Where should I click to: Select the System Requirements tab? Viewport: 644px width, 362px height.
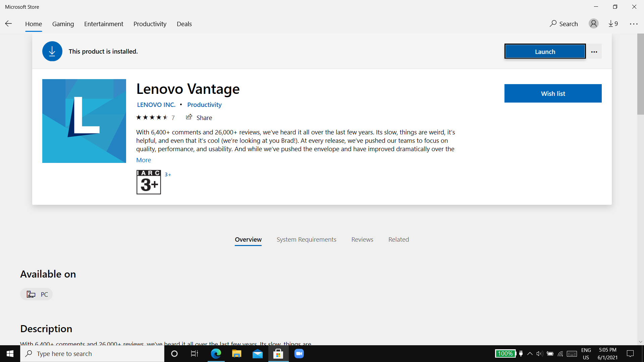tap(306, 239)
